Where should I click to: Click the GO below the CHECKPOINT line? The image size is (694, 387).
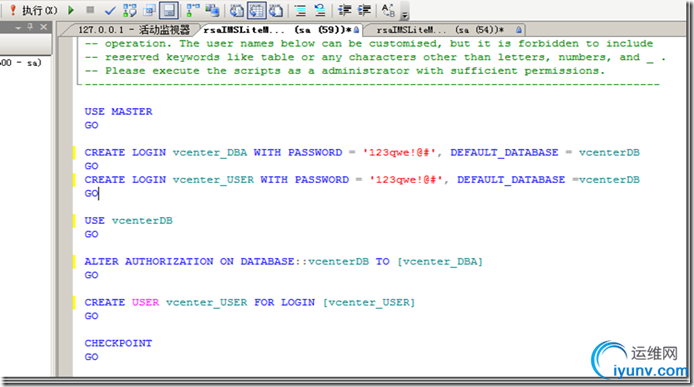[x=92, y=357]
